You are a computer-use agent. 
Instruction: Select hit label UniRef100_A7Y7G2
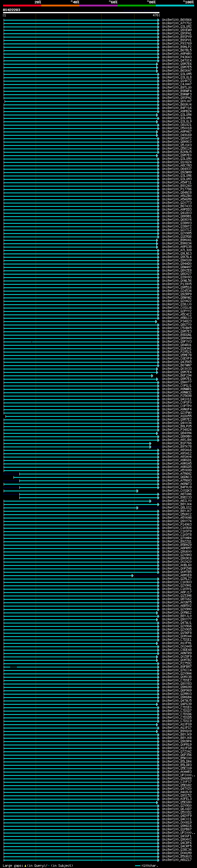tap(177, 23)
